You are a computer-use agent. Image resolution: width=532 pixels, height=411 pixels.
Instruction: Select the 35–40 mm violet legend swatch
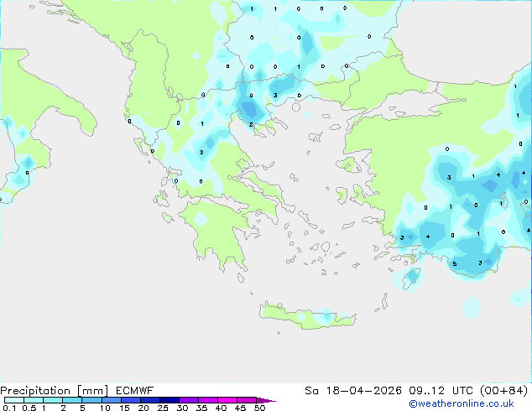click(x=207, y=400)
